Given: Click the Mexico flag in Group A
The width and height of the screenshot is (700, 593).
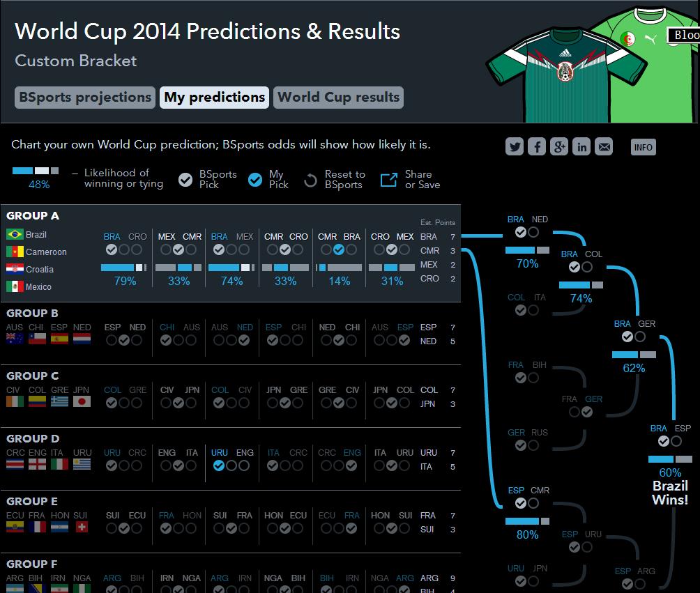Looking at the screenshot, I should [x=15, y=286].
